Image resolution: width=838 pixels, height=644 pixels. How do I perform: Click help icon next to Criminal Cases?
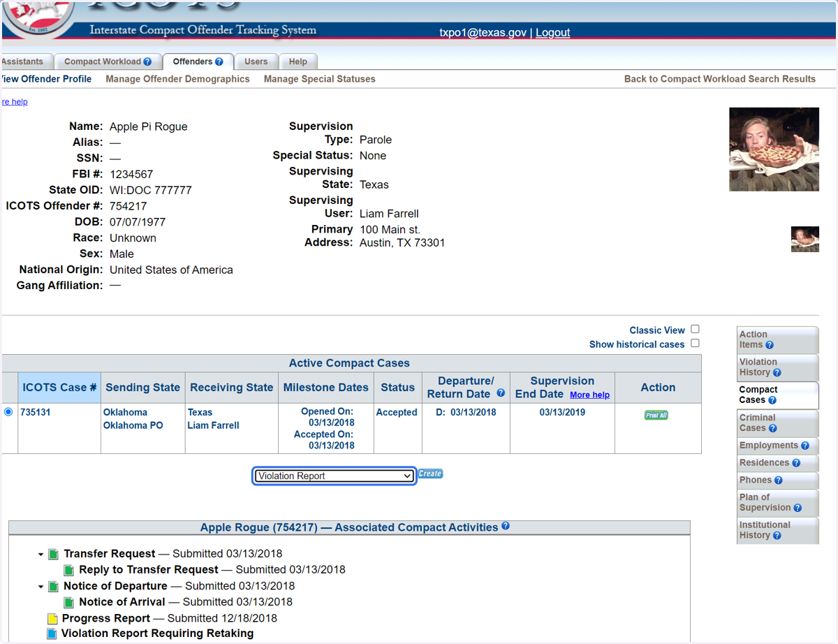pyautogui.click(x=773, y=428)
